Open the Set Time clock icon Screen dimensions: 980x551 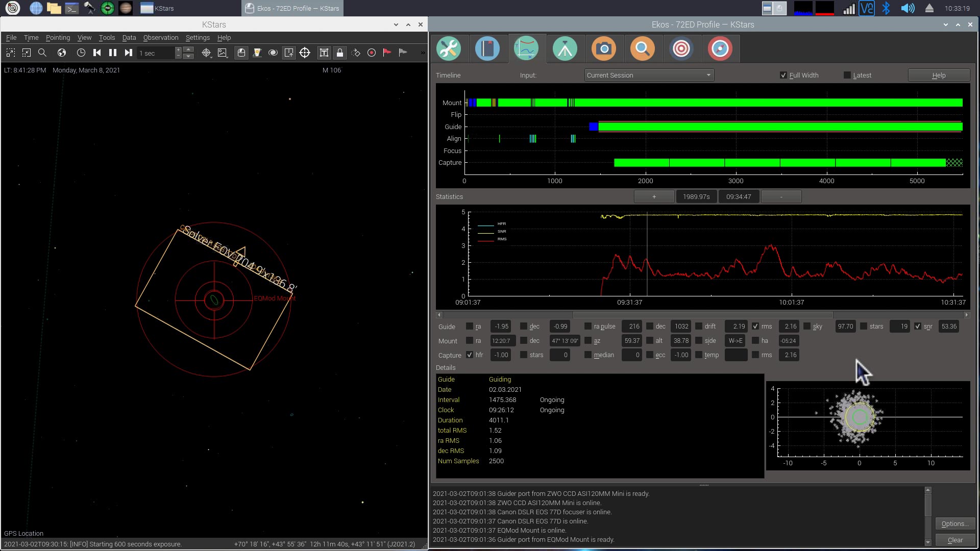click(81, 53)
